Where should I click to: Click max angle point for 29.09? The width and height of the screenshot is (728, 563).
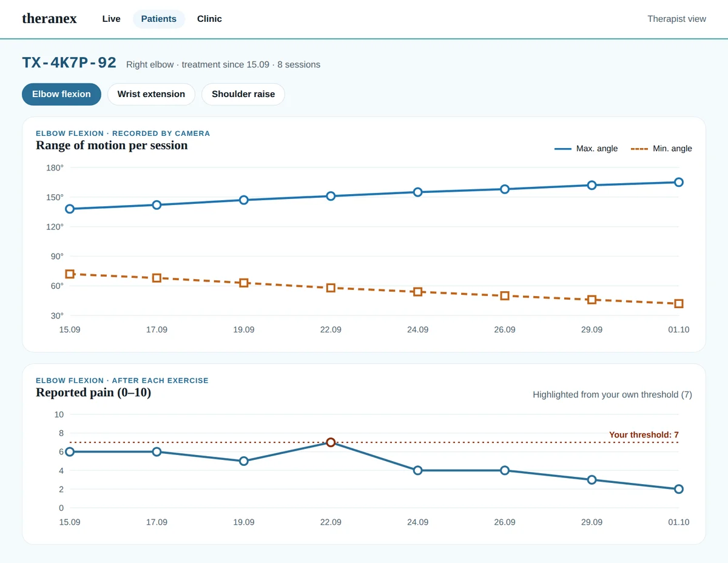[x=592, y=185]
